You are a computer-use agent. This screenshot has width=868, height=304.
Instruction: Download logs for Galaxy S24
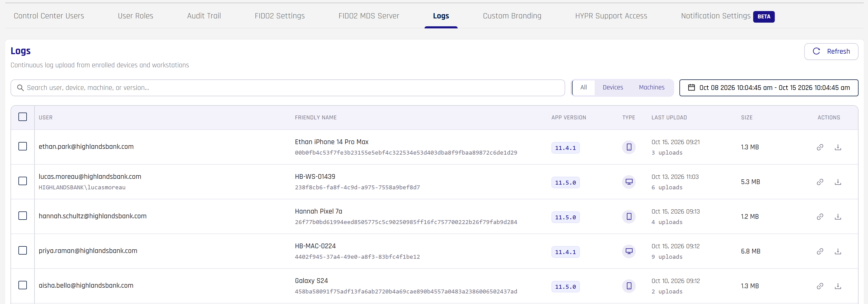838,286
